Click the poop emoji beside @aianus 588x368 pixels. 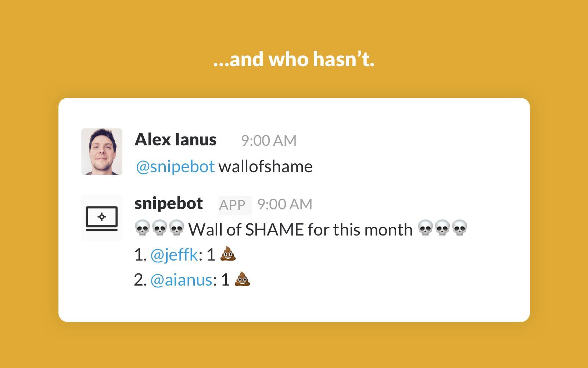[x=242, y=279]
